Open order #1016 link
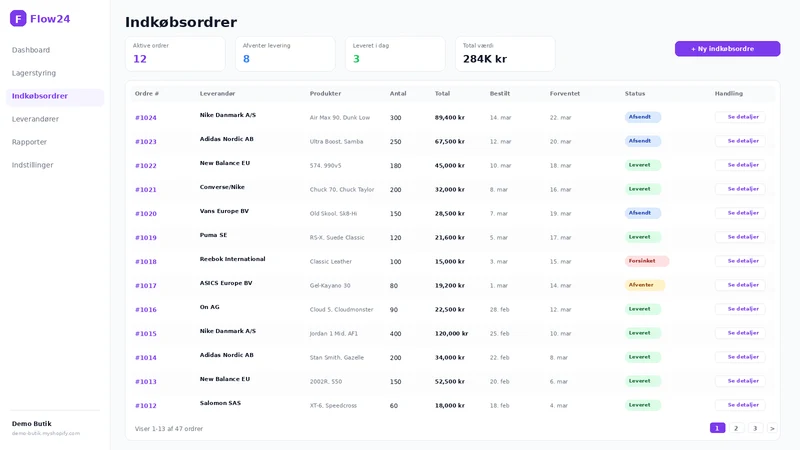Screen dimensions: 800x450 click(x=145, y=310)
